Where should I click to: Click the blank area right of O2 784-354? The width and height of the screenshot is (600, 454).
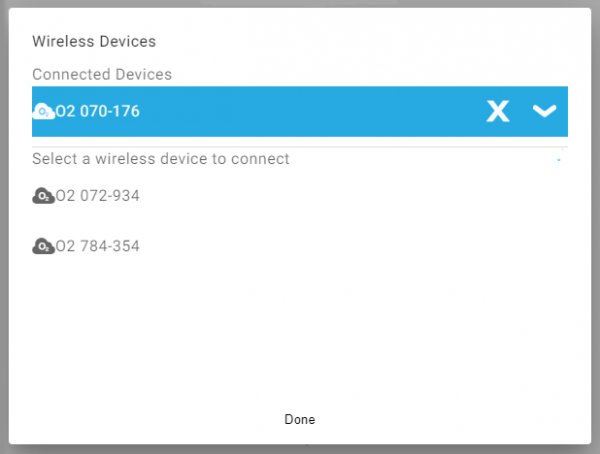tap(350, 246)
